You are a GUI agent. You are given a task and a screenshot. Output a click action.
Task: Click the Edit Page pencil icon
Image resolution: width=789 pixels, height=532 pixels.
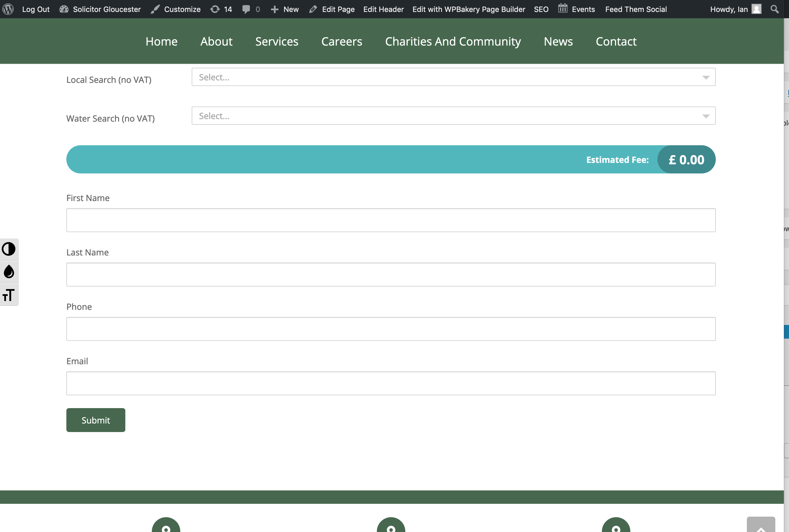(313, 9)
